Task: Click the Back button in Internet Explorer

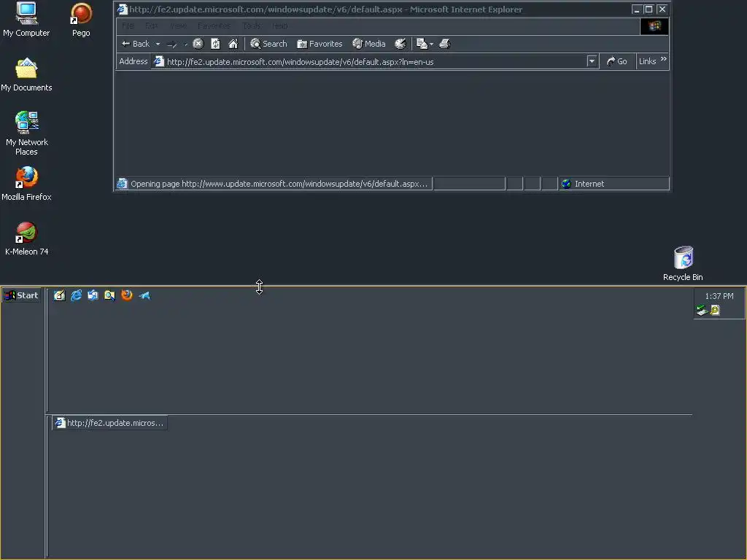Action: [135, 44]
